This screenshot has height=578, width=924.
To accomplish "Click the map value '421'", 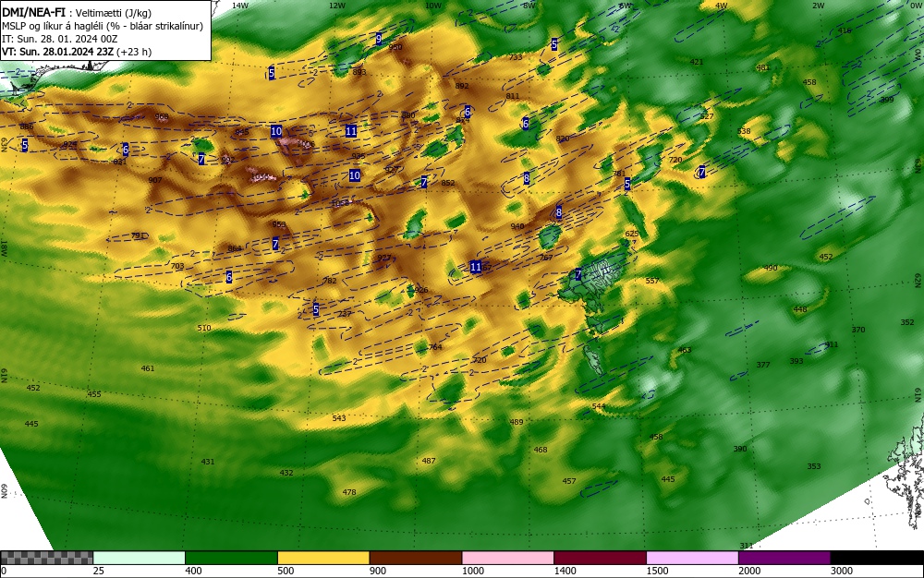I will [x=697, y=62].
